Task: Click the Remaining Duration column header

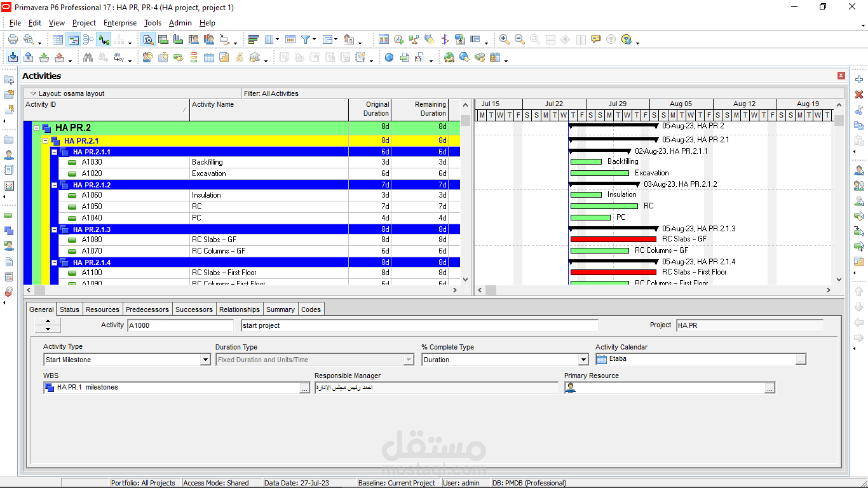Action: pos(420,109)
